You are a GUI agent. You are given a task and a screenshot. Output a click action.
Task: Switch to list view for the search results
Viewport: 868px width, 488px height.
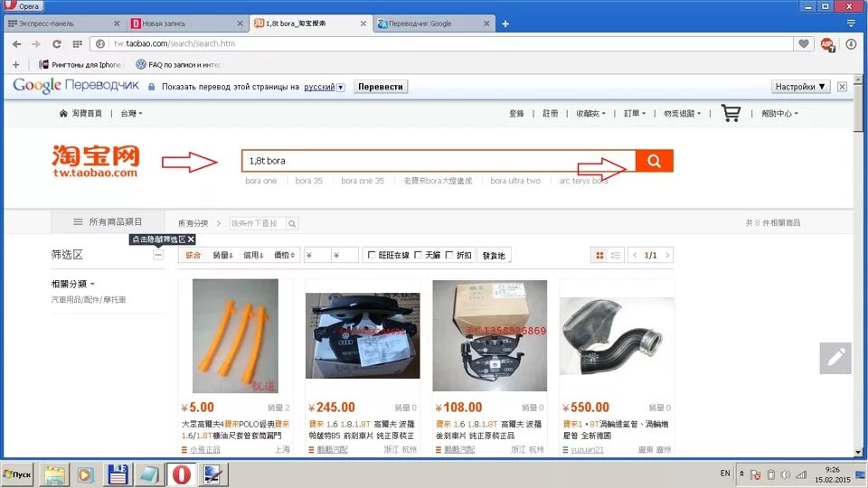(615, 255)
